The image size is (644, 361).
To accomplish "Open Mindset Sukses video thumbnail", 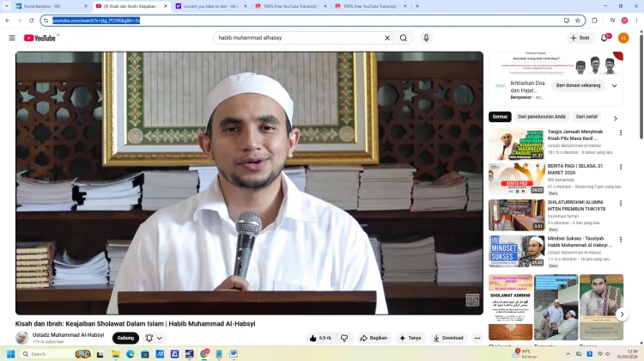I will click(517, 251).
